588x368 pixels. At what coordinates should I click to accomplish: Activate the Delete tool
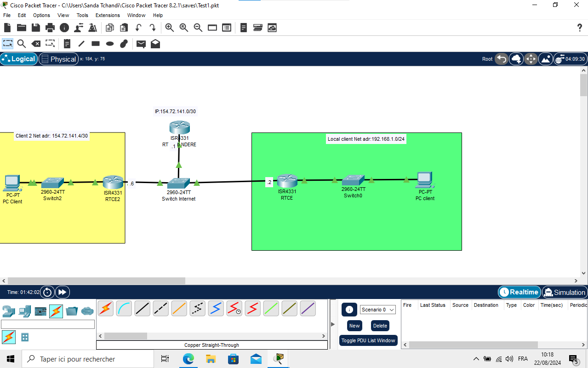click(36, 44)
